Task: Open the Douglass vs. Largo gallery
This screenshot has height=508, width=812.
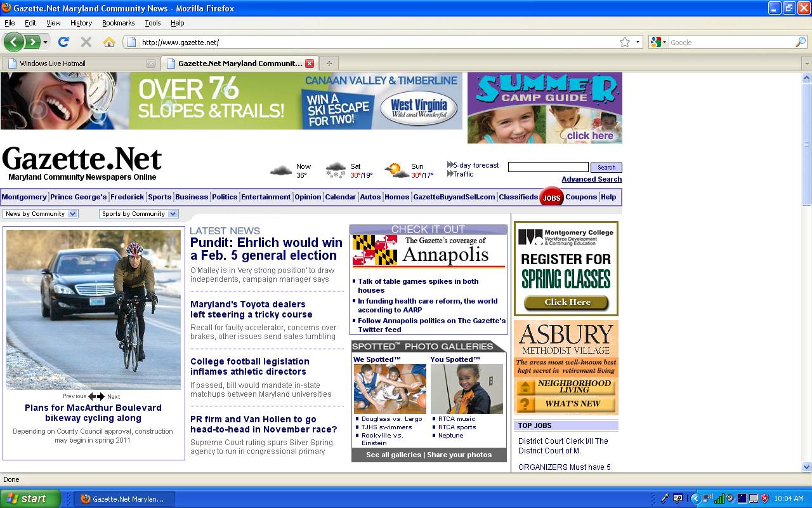Action: pyautogui.click(x=391, y=419)
